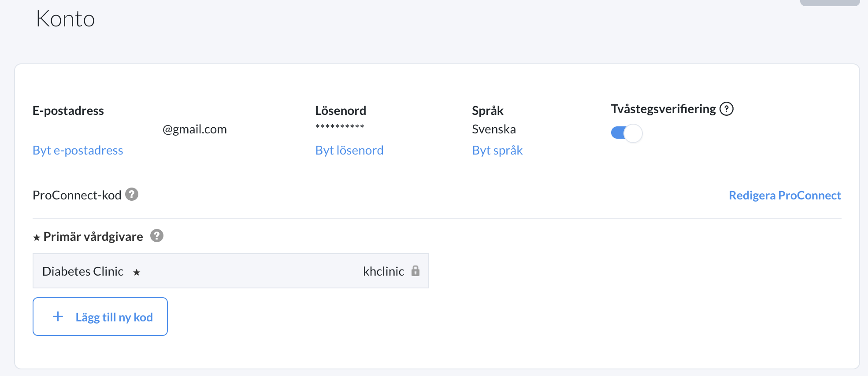Click the lock icon next to khclinic
The width and height of the screenshot is (868, 376).
point(415,271)
